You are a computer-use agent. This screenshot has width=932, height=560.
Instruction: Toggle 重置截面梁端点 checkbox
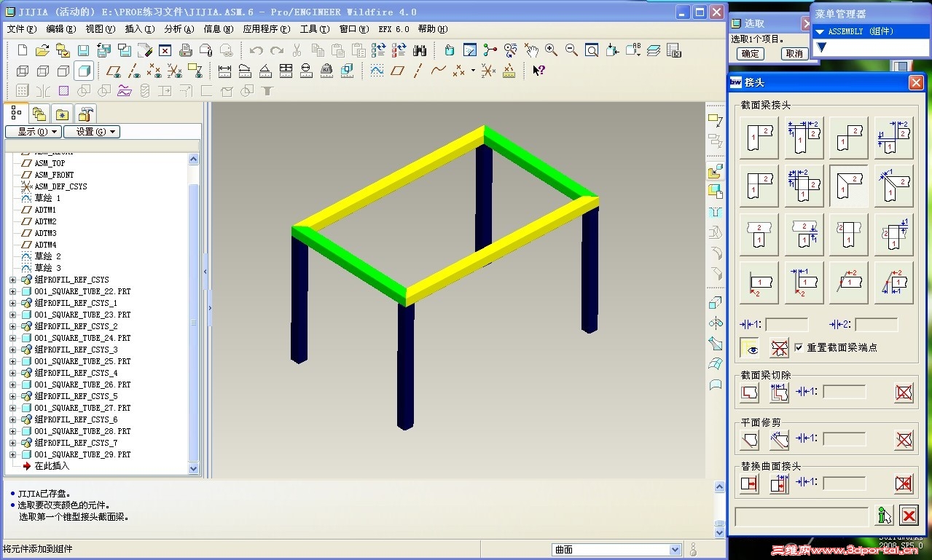coord(799,347)
